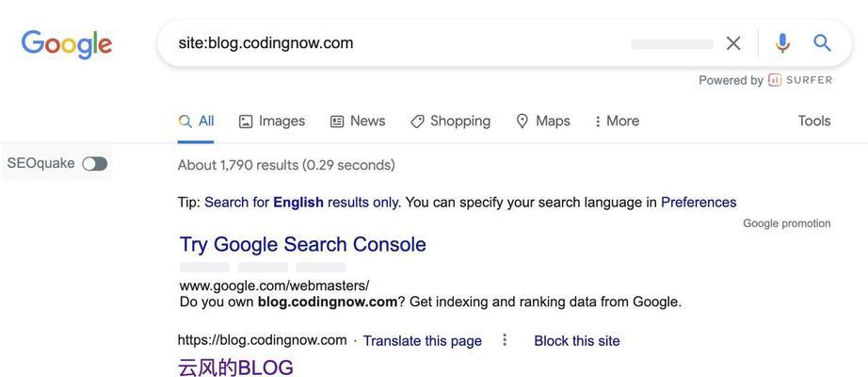Open the Preferences link

tap(699, 203)
